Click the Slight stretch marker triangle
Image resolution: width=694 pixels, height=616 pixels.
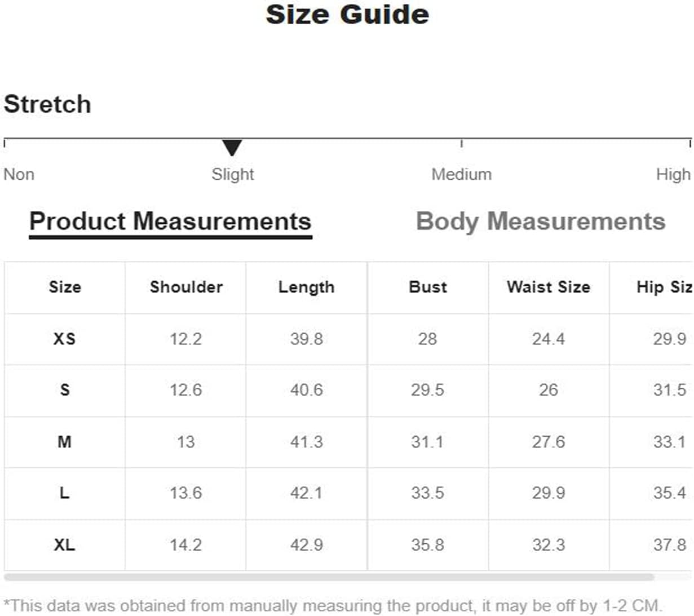click(x=232, y=148)
